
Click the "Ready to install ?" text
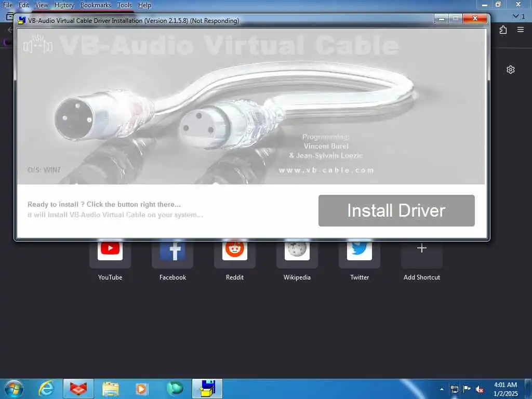pos(56,204)
